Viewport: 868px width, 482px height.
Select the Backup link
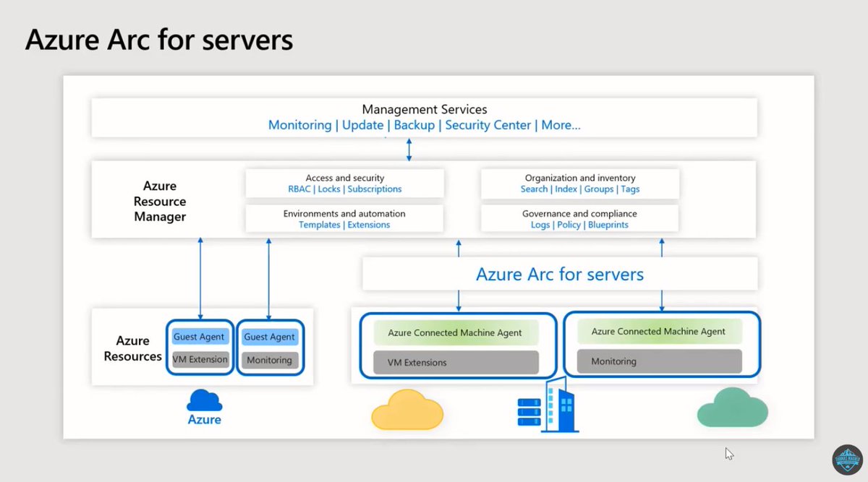pos(414,125)
